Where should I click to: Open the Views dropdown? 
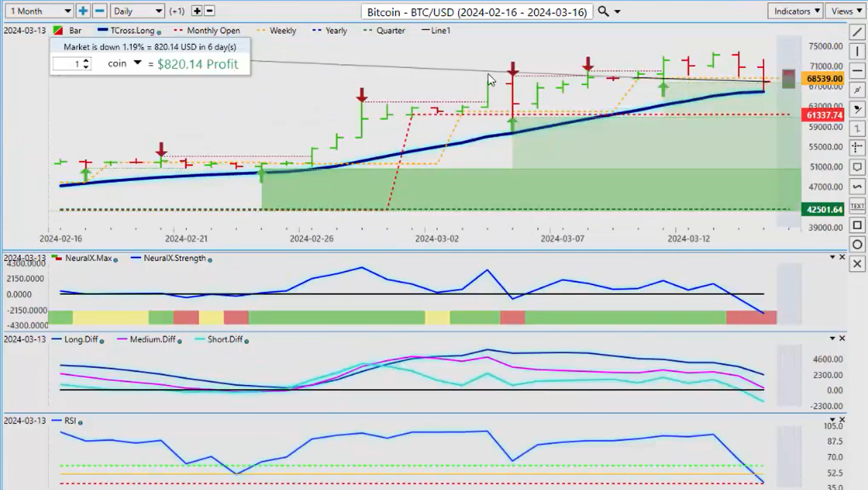(x=846, y=11)
